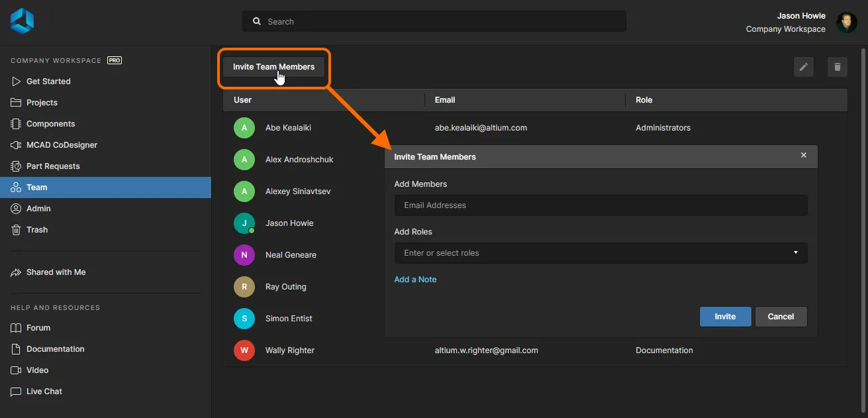This screenshot has width=868, height=418.
Task: Go to the Components section
Action: tap(50, 124)
